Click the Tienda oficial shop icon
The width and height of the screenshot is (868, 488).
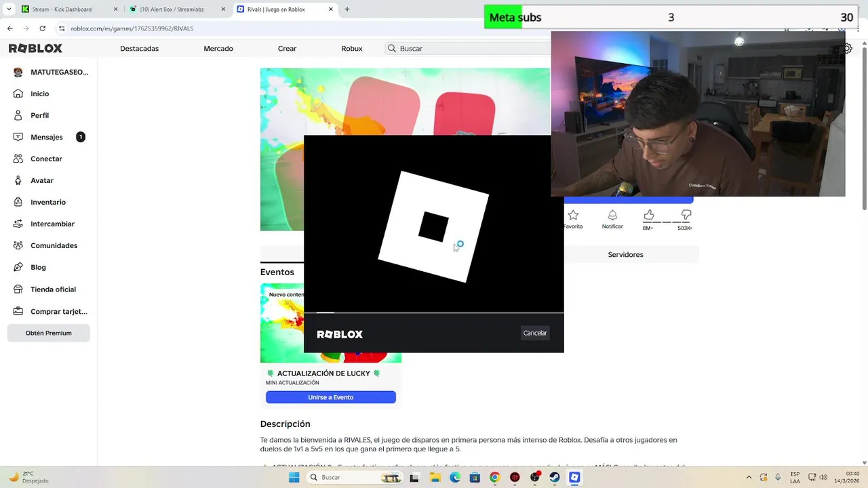[x=18, y=289]
